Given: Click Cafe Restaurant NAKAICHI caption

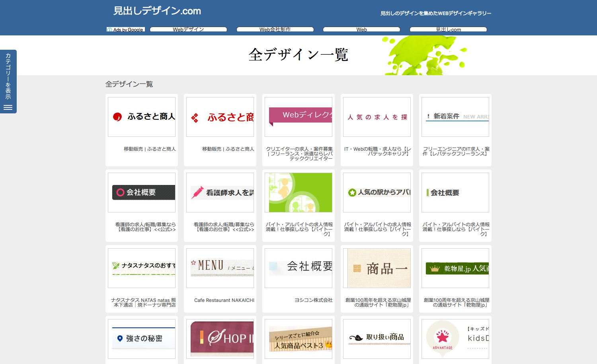Looking at the screenshot, I should tap(224, 300).
